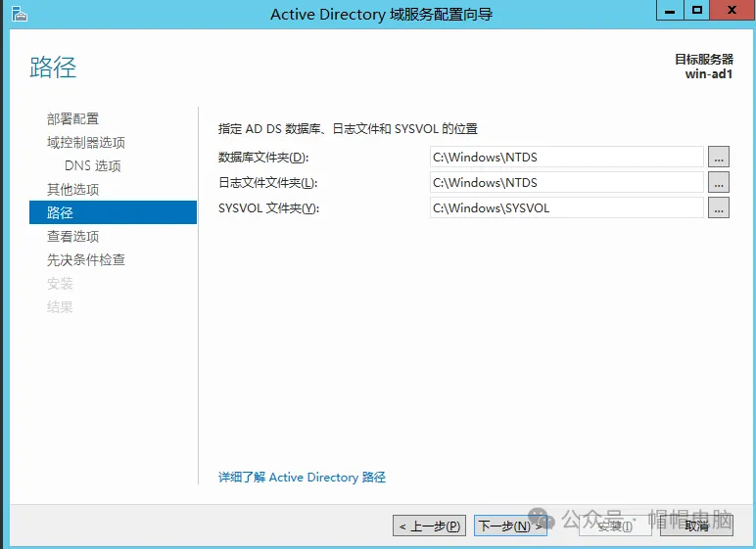Jump to the 查看选项 step

tap(73, 236)
